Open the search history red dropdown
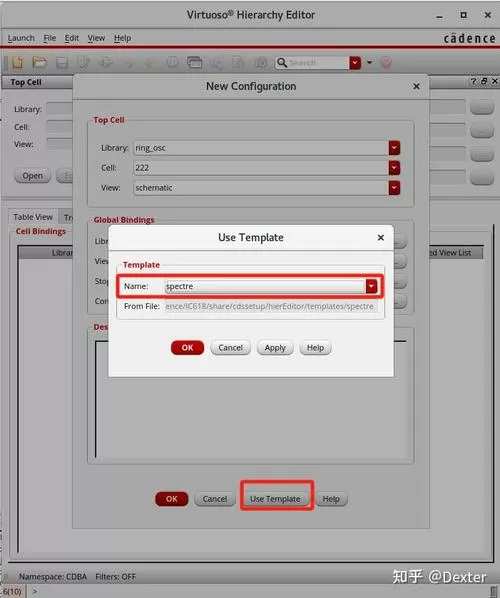 355,63
